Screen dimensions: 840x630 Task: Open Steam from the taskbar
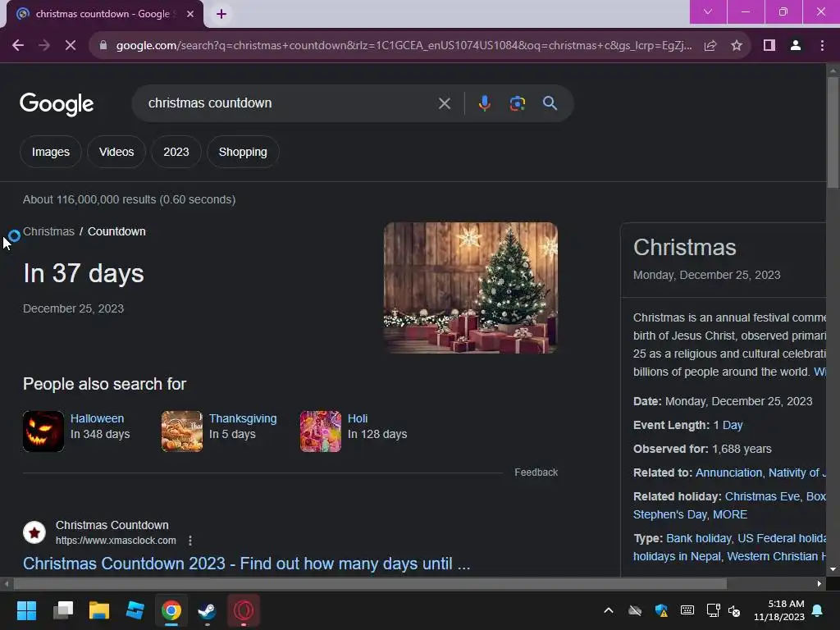pyautogui.click(x=208, y=610)
